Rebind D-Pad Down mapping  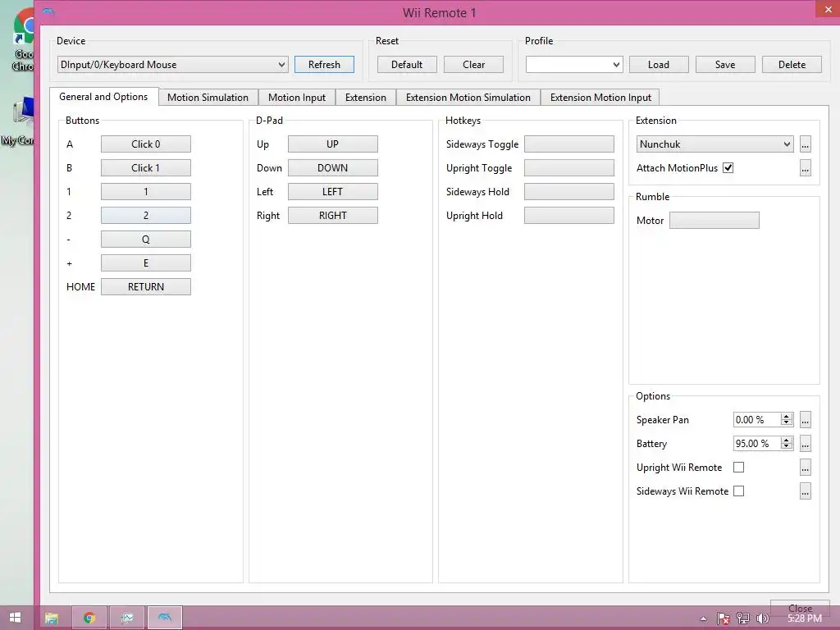pos(333,167)
